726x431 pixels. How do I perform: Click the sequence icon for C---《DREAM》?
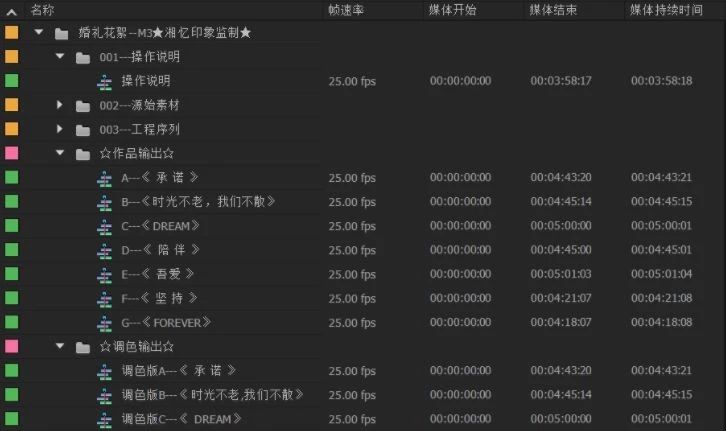[105, 226]
